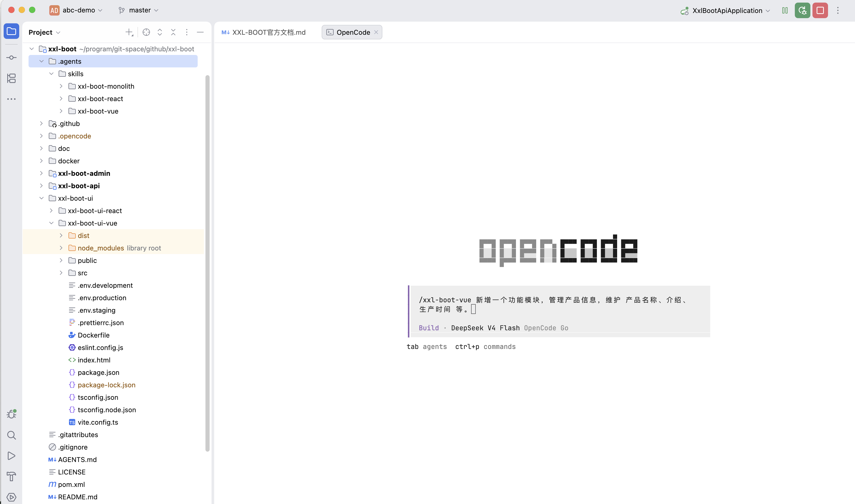Collapse the xxl-boot-ui folder
Viewport: 855px width, 504px height.
click(x=42, y=198)
